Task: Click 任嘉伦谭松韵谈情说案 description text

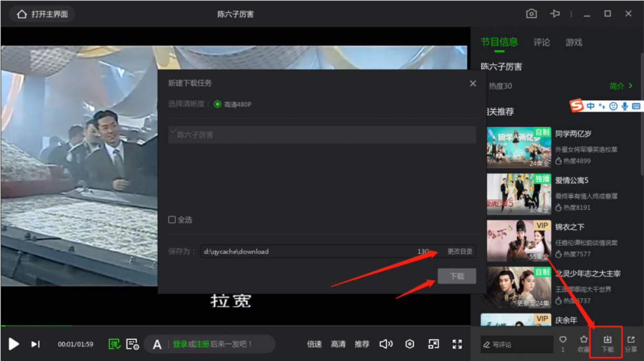Action: pyautogui.click(x=586, y=243)
